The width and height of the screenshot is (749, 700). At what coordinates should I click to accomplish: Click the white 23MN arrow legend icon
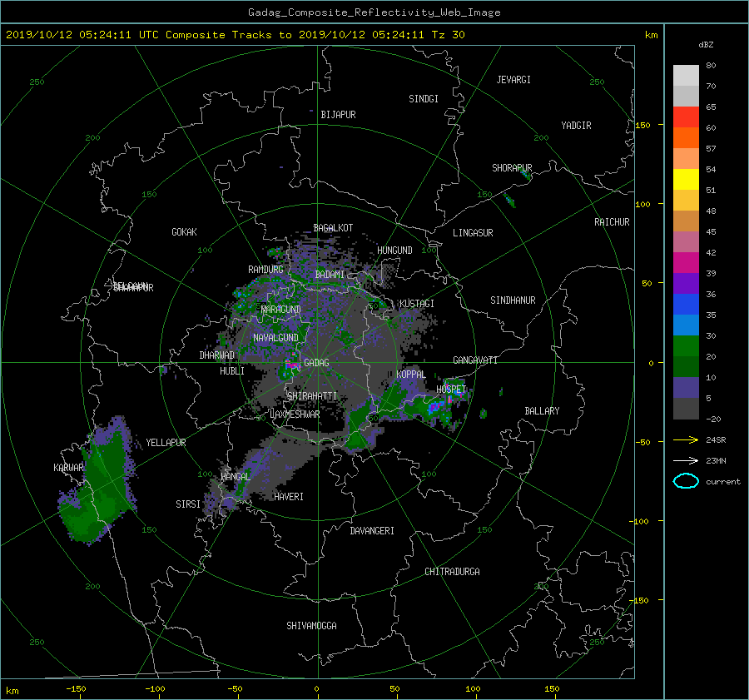[x=686, y=460]
